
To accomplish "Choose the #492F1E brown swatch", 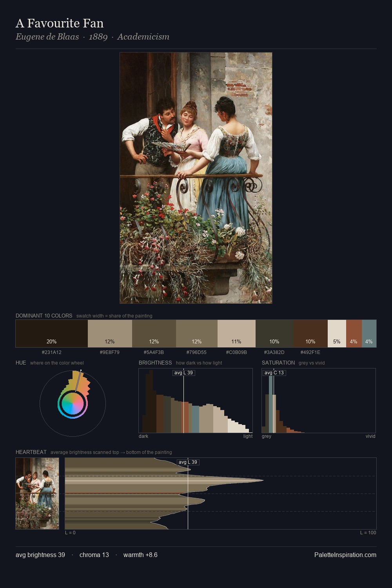I will tap(310, 334).
